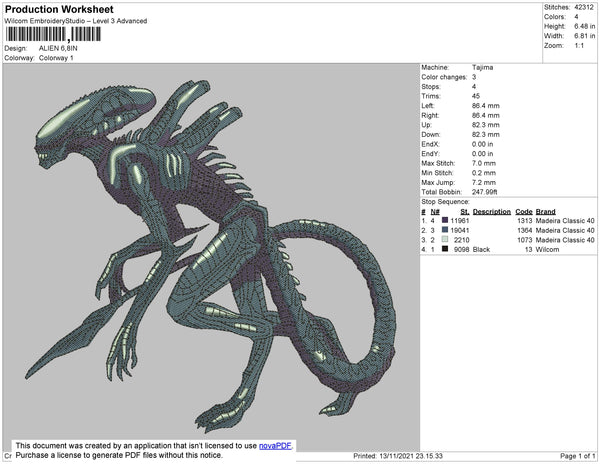The image size is (600, 464).
Task: Select width value 6.81 in
Action: [584, 36]
